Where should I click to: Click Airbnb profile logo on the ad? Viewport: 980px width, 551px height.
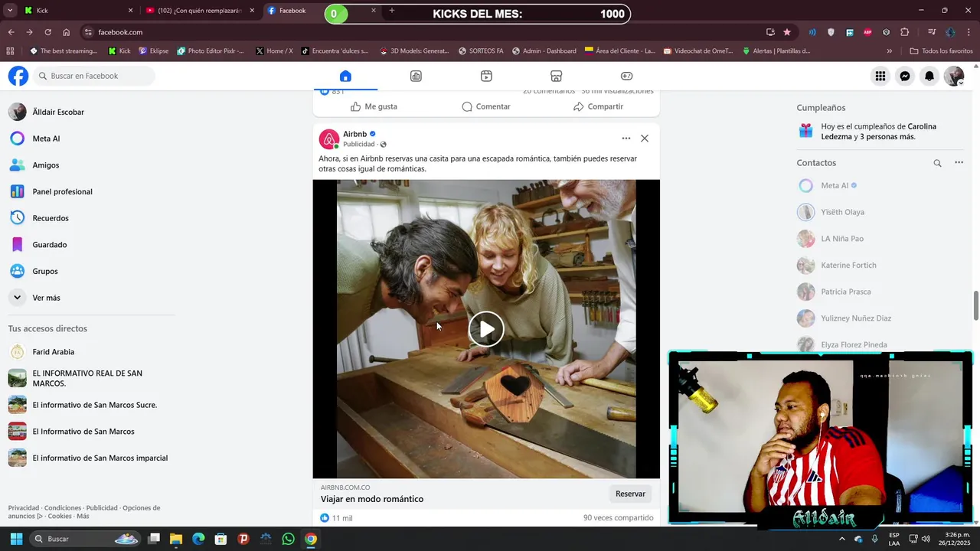coord(329,139)
